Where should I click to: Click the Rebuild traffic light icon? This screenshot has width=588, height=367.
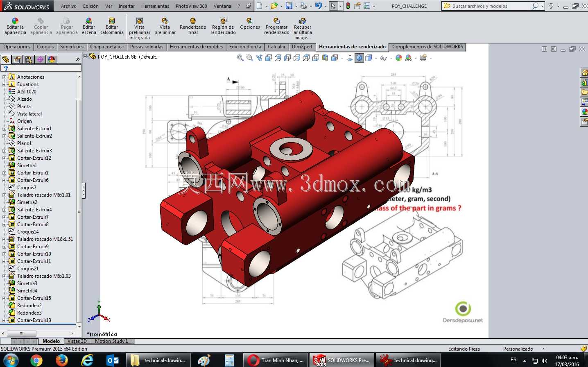click(x=348, y=6)
